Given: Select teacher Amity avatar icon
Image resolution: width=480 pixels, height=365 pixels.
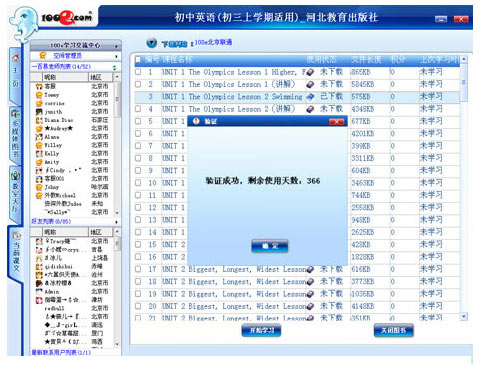Looking at the screenshot, I should point(39,162).
